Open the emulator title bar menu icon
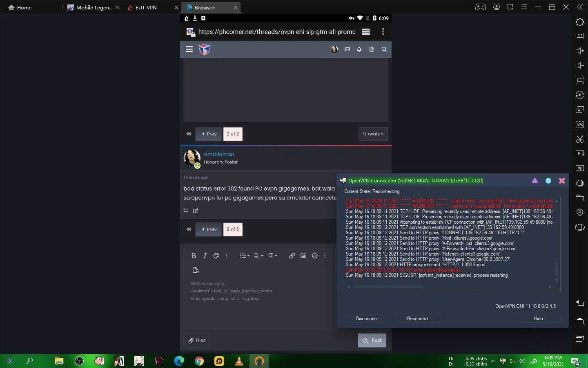 point(524,7)
